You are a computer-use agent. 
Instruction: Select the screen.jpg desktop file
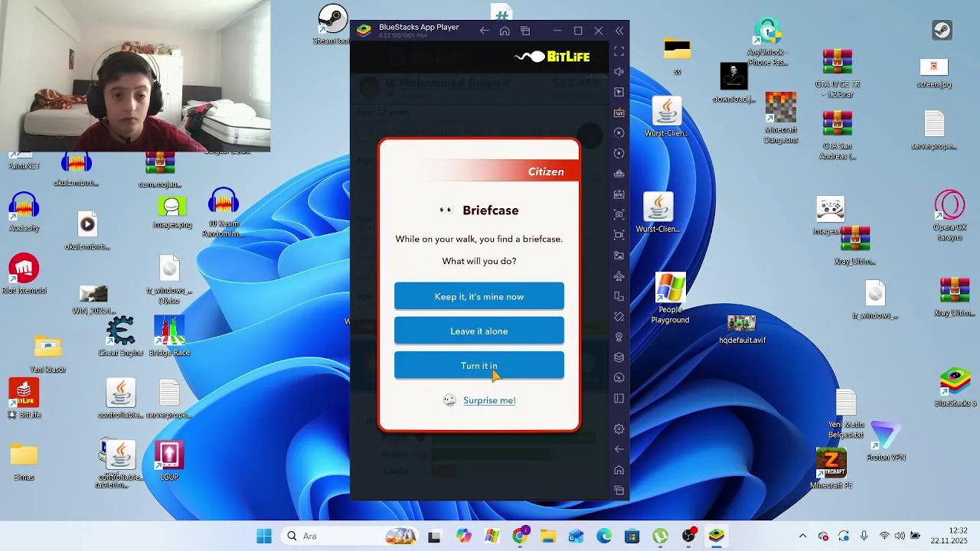point(934,73)
